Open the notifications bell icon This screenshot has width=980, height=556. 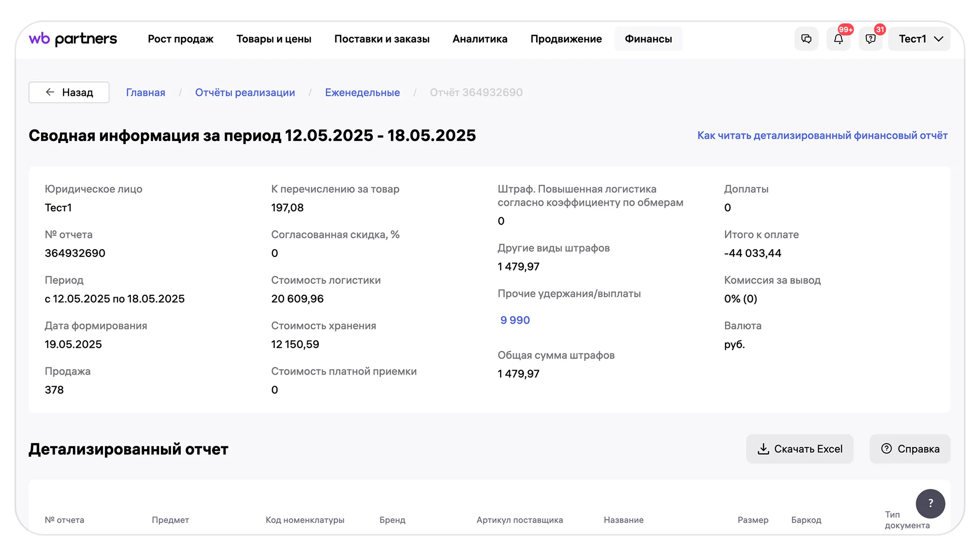(x=839, y=39)
